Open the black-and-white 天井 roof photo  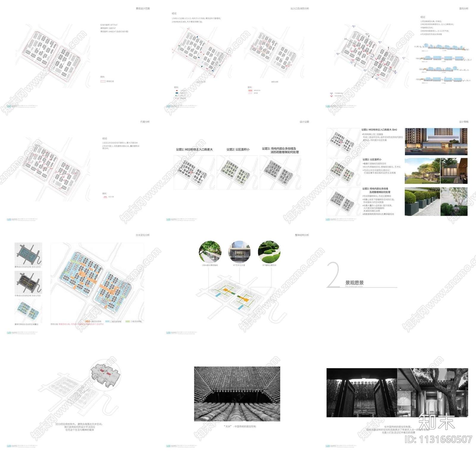pyautogui.click(x=237, y=394)
